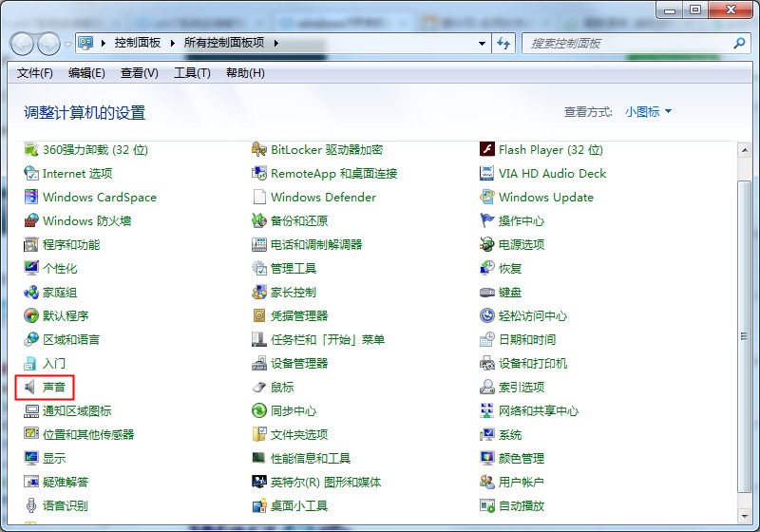760x532 pixels.
Task: Open the 家长控制 icon
Action: pos(259,292)
